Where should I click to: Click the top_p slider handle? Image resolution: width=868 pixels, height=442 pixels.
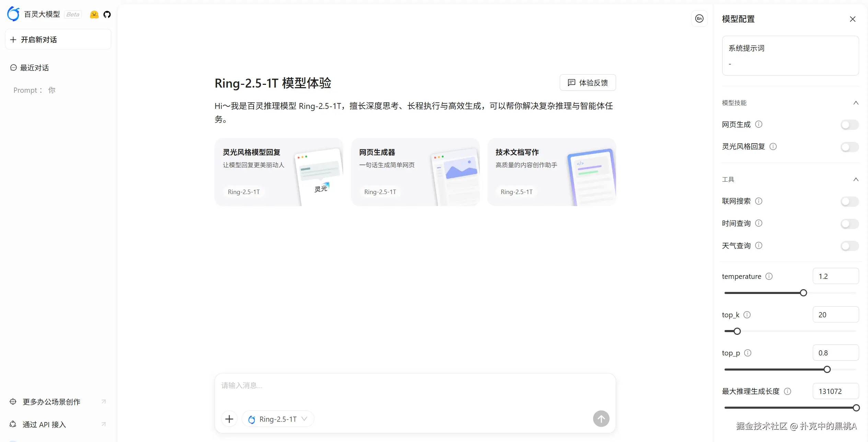[x=827, y=370]
